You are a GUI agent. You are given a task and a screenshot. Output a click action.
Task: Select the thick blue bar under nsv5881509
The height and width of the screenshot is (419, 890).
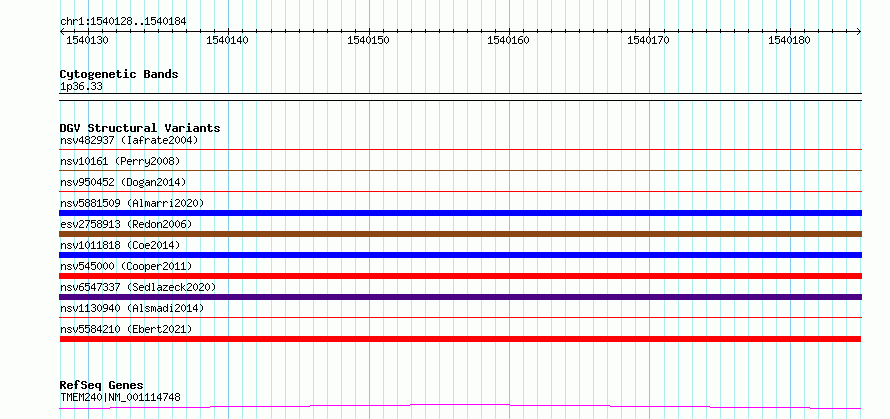coord(460,213)
